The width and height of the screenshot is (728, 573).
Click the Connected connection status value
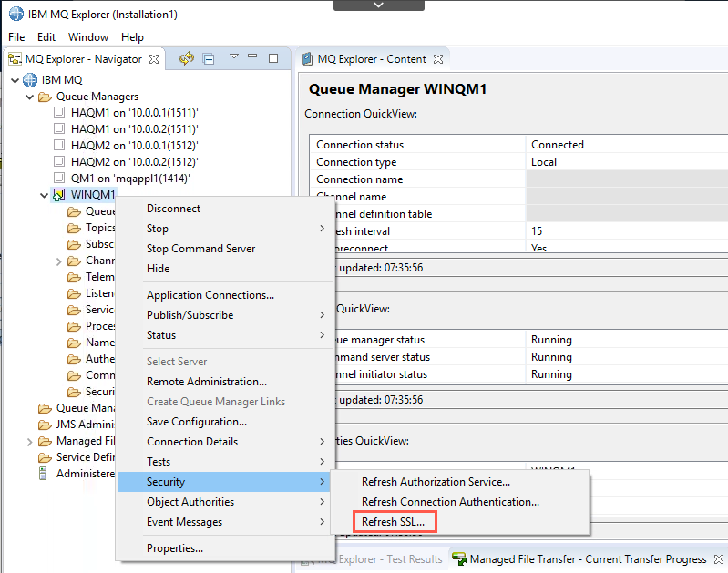pos(557,145)
